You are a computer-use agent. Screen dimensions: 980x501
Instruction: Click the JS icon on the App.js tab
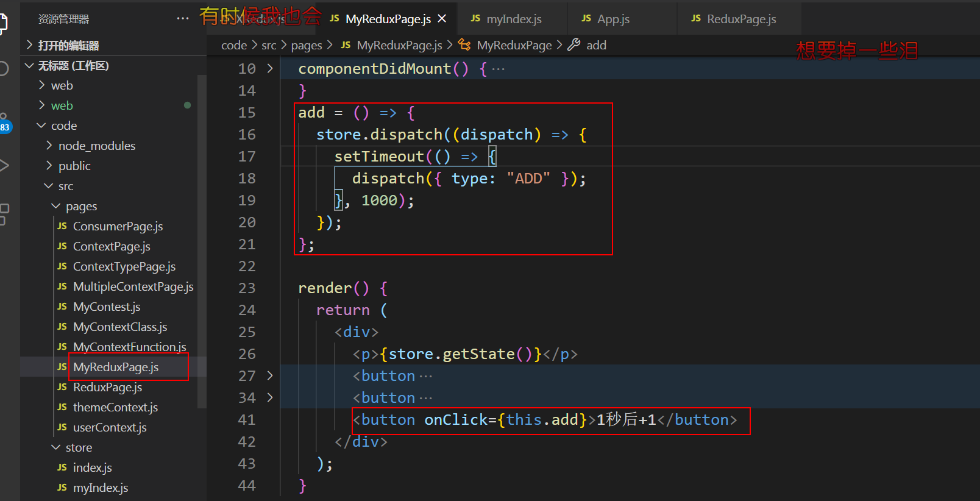[x=586, y=19]
